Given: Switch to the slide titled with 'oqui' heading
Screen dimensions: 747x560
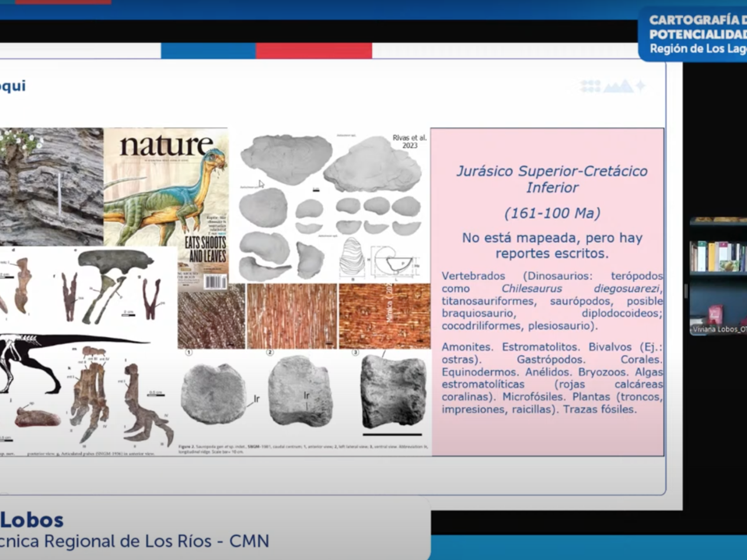Looking at the screenshot, I should 13,86.
